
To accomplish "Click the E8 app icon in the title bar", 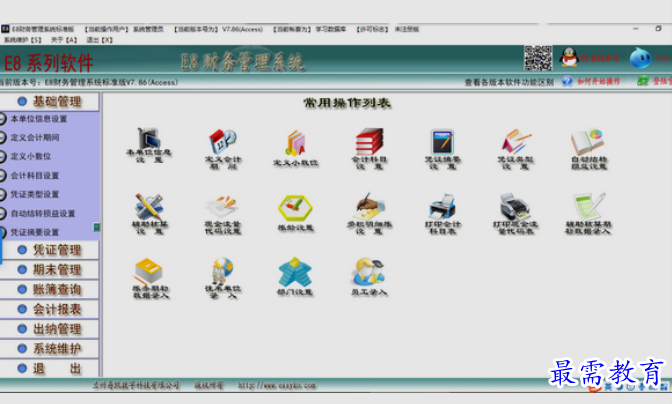I will point(5,29).
